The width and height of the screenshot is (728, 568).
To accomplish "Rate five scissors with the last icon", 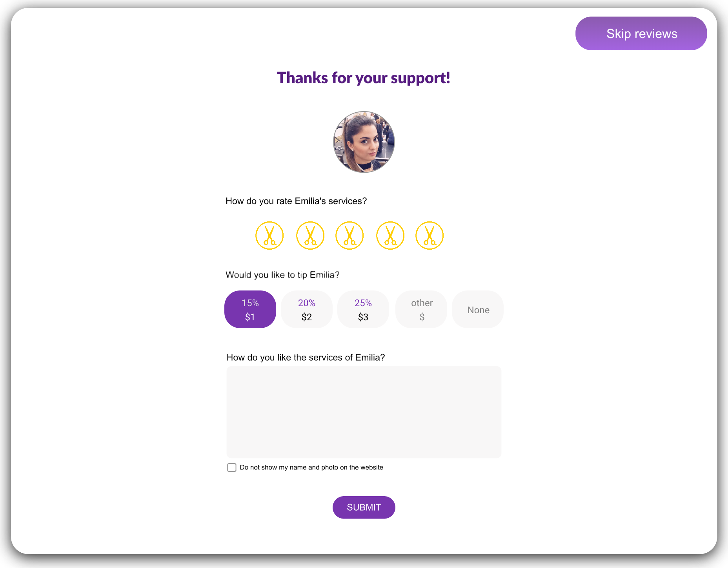I will click(430, 236).
